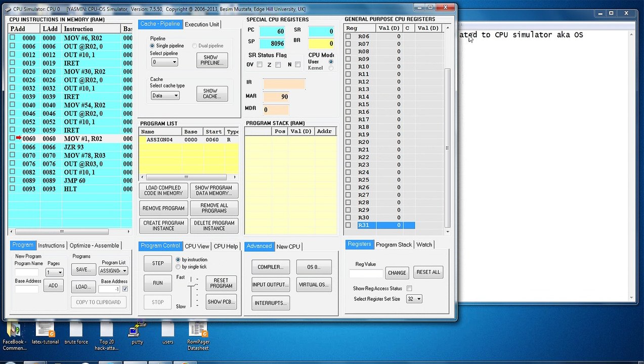Toggle the Z status flag checkbox

click(x=278, y=65)
